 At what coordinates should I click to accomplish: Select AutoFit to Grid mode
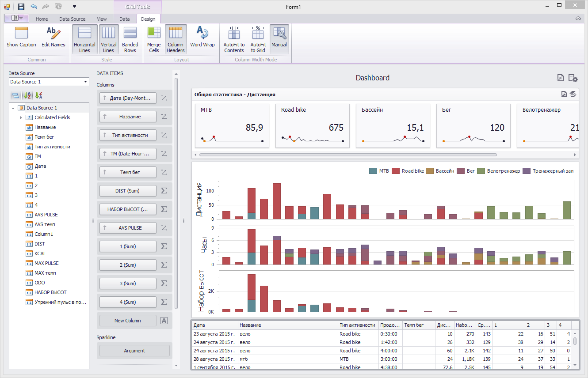pos(258,34)
